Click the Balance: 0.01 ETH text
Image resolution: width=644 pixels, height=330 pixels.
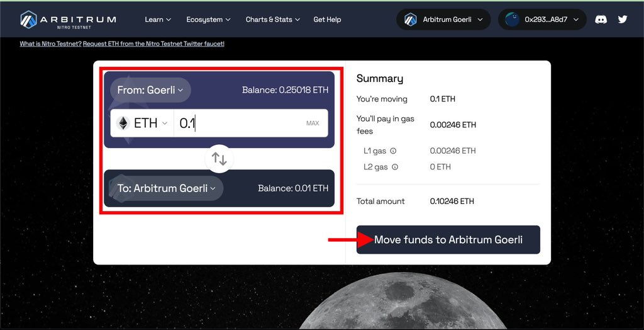pyautogui.click(x=293, y=188)
